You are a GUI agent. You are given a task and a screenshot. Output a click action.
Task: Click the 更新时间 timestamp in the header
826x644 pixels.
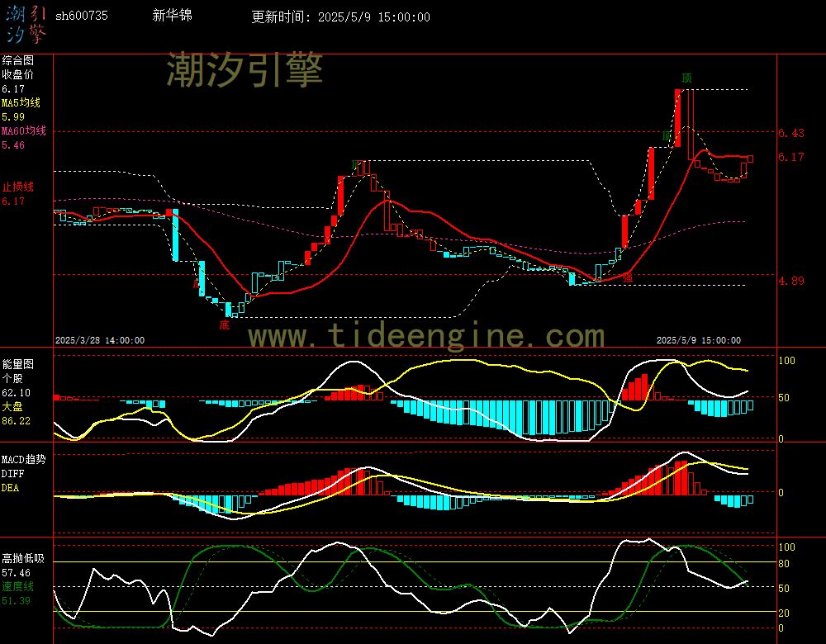pos(340,17)
